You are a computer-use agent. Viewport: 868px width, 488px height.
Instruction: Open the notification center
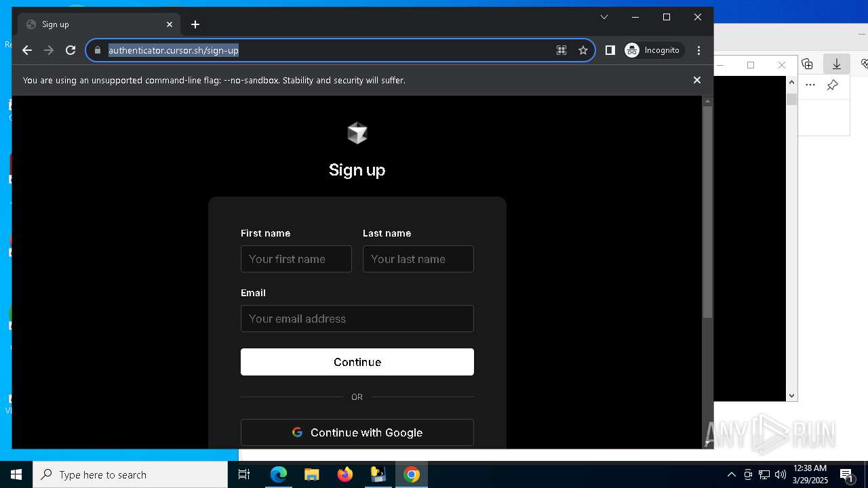coord(846,474)
